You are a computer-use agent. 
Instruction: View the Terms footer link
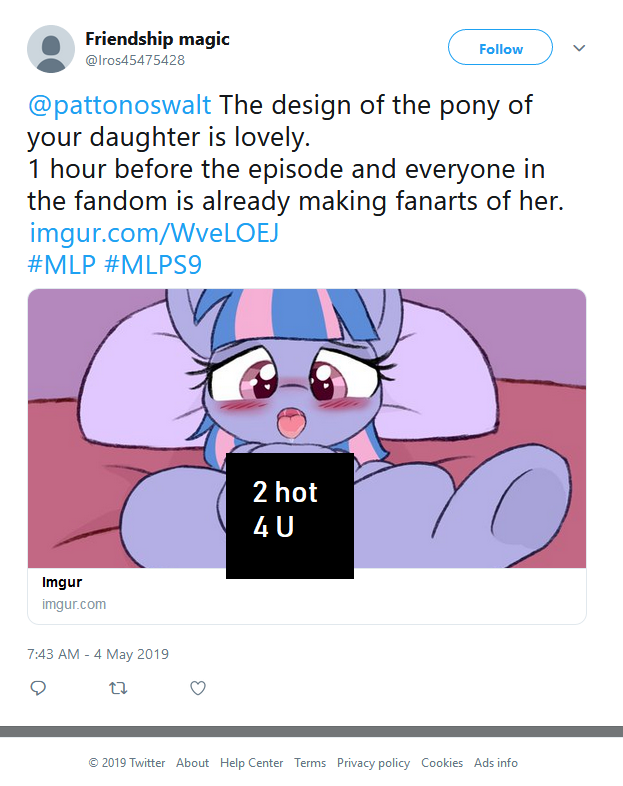[x=310, y=763]
